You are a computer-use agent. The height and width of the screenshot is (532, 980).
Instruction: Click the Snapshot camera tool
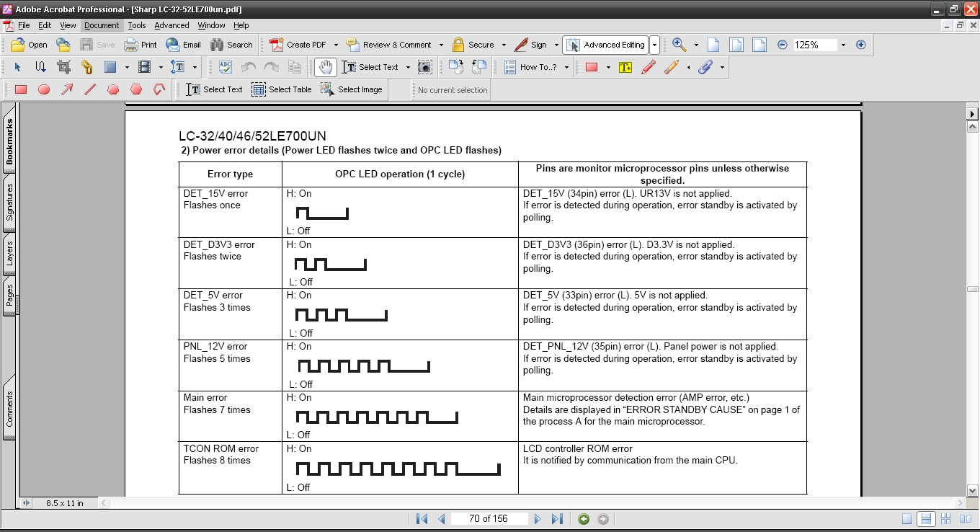[425, 67]
